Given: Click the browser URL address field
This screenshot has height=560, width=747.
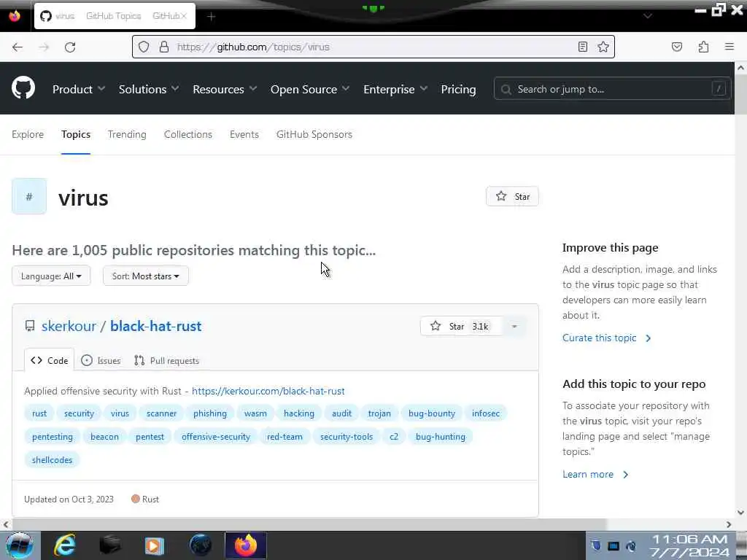Looking at the screenshot, I should (x=373, y=47).
